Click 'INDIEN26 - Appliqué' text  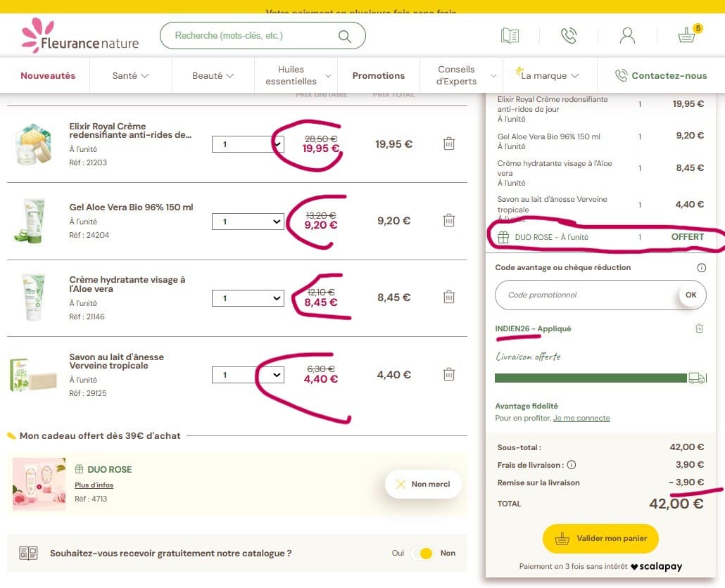[533, 328]
